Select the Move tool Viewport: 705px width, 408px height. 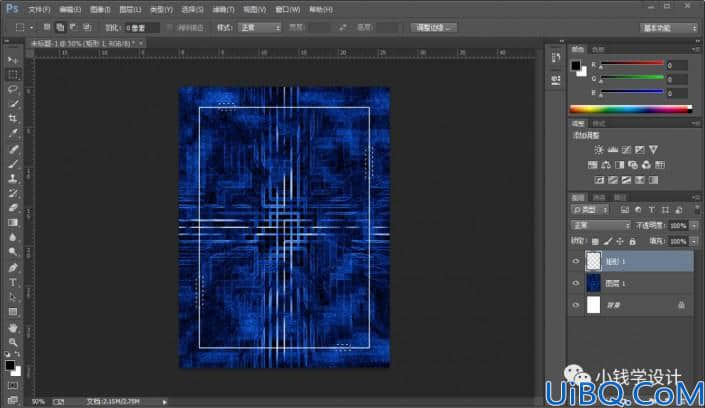13,60
